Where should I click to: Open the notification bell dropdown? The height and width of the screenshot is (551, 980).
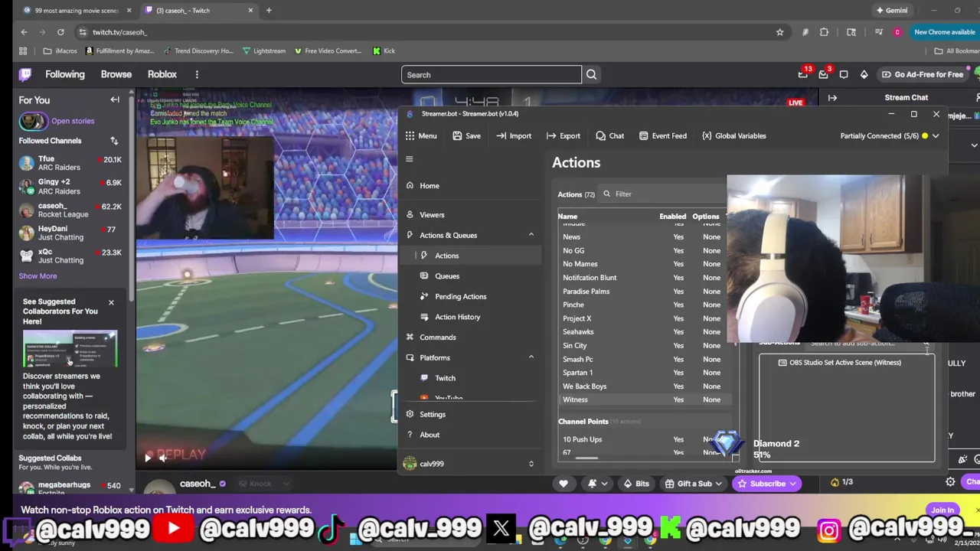click(596, 483)
